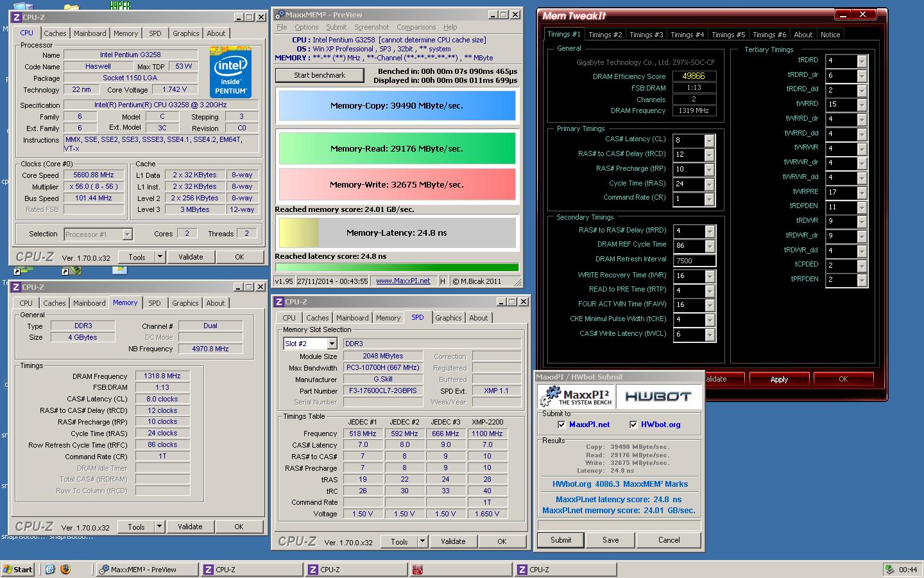Click the CPU-Z SPD window title icon

pyautogui.click(x=278, y=301)
